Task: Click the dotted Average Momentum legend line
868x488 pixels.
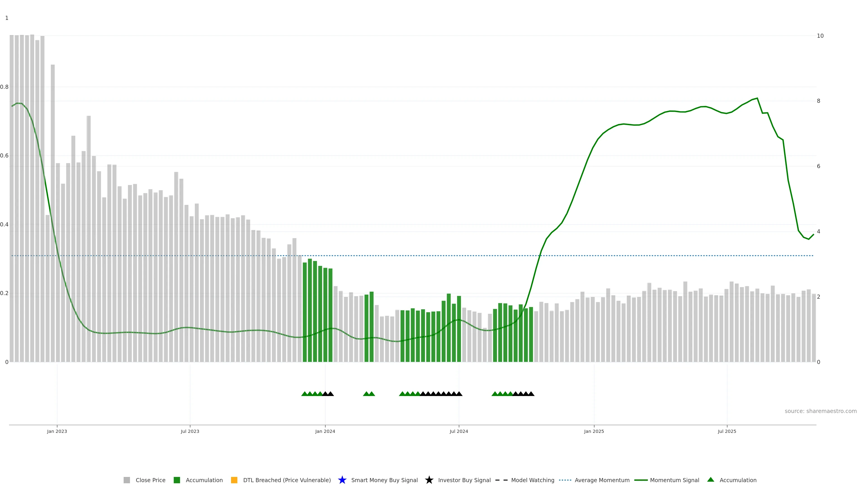Action: tap(565, 480)
